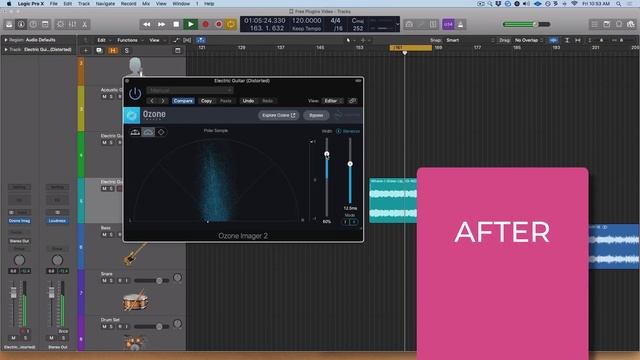Go to previous plugin preset
640x360 pixels.
152,101
